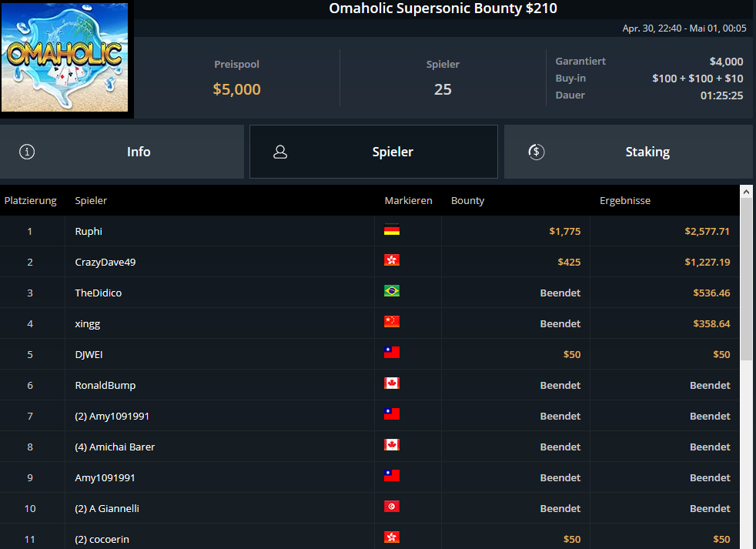Select the Spieler tab

[373, 152]
